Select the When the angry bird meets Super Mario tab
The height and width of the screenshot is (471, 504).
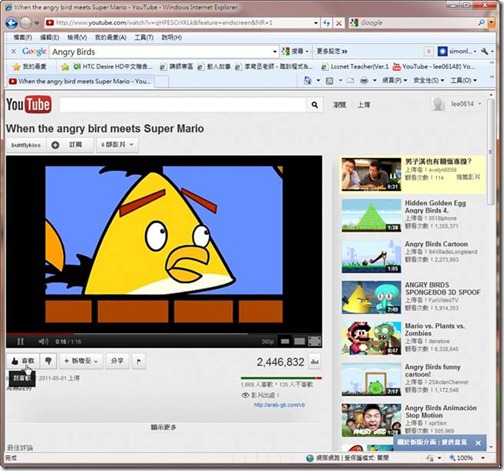[80, 81]
